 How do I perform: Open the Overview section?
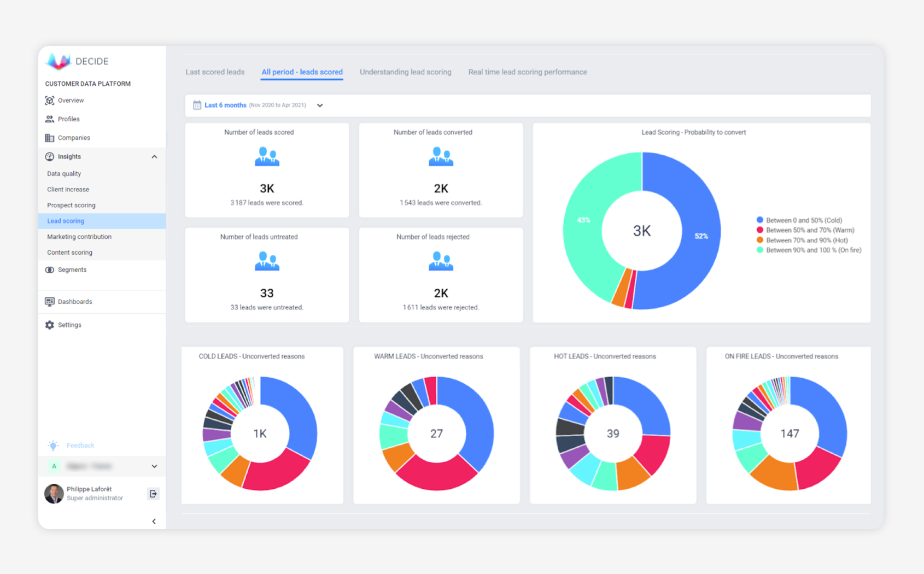click(50, 100)
